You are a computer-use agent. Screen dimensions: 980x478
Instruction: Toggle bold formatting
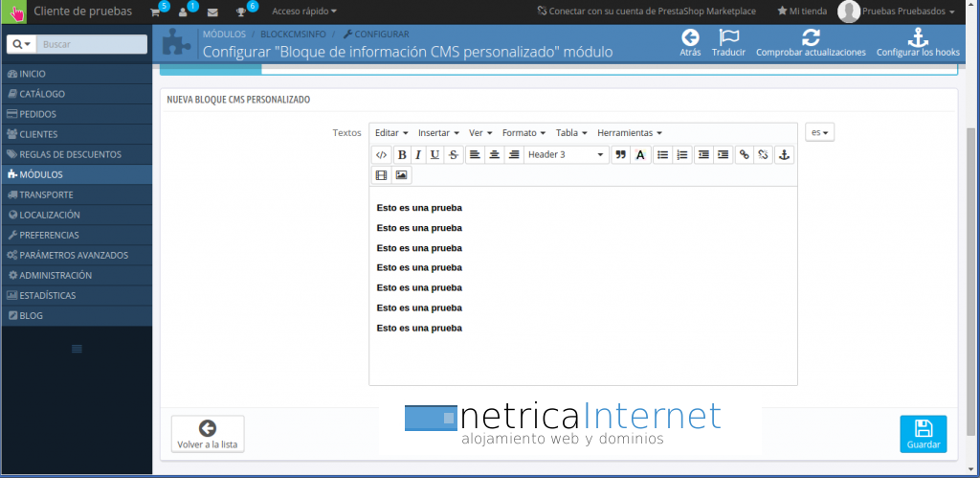403,155
